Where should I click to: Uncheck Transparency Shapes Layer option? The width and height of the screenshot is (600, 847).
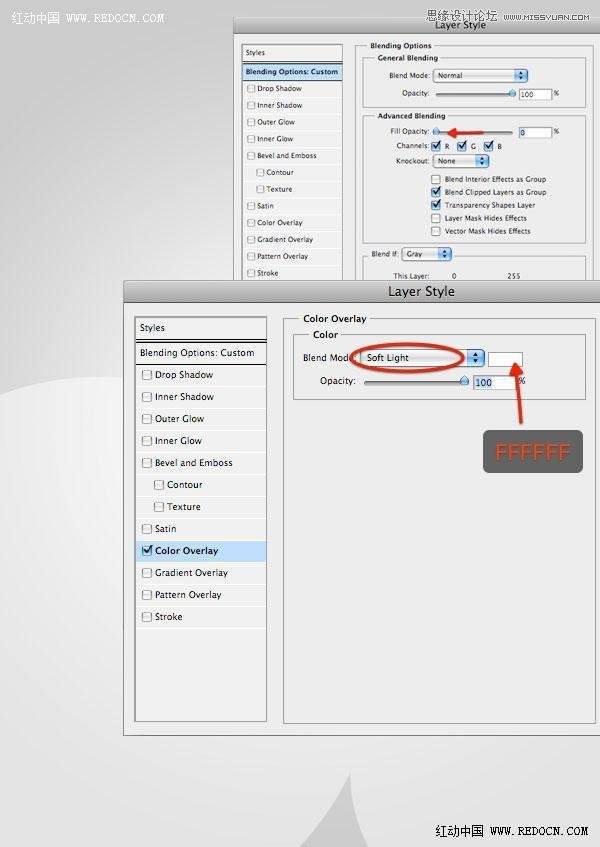click(x=436, y=205)
